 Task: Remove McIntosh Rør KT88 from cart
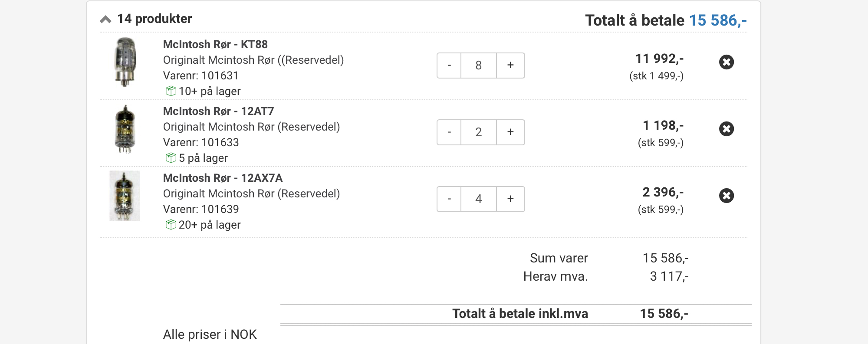pyautogui.click(x=726, y=62)
